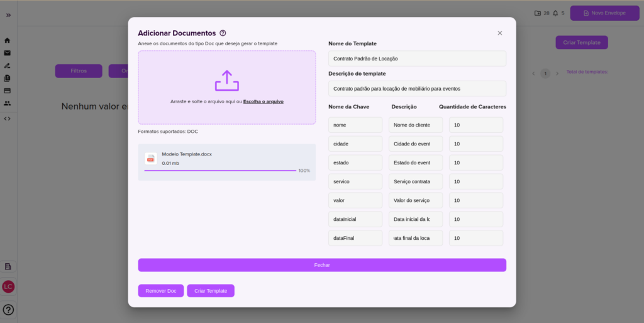
Task: Close the Adicionar Documentos dialog with X
Action: click(x=500, y=33)
